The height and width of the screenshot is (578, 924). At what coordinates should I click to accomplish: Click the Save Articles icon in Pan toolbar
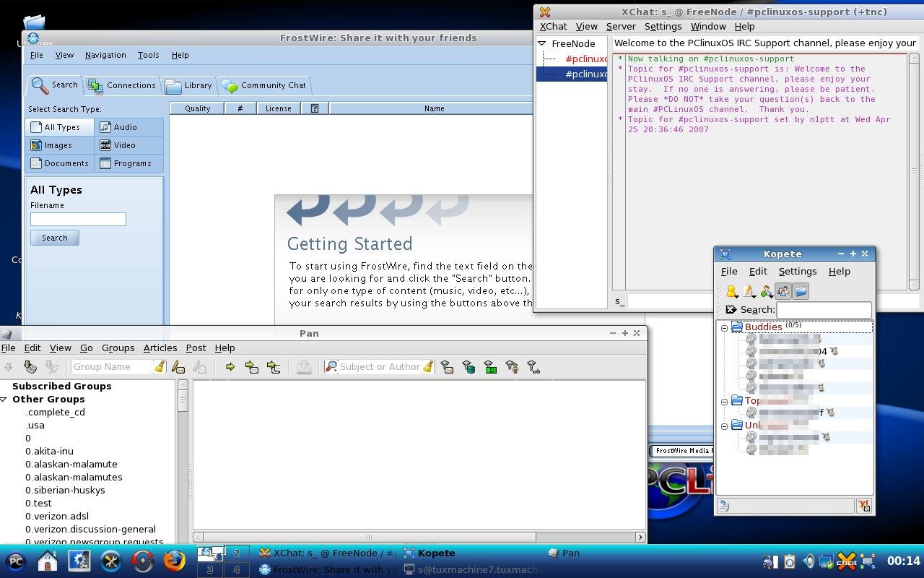304,367
